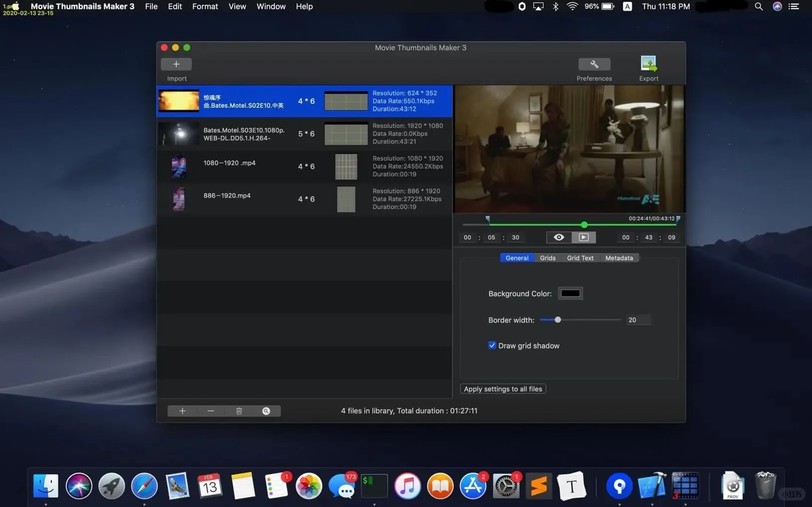Click the green playhead on the timeline
Viewport: 812px width, 507px height.
(584, 225)
